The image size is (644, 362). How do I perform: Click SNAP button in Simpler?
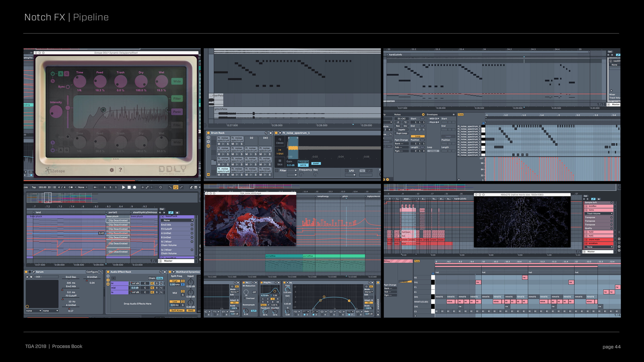[x=316, y=163]
